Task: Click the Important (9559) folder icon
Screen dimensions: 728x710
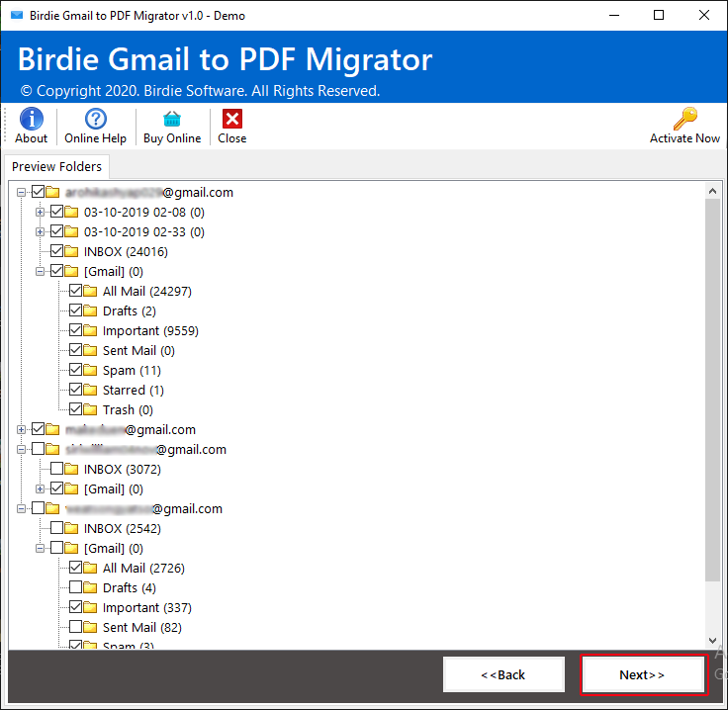Action: click(90, 330)
